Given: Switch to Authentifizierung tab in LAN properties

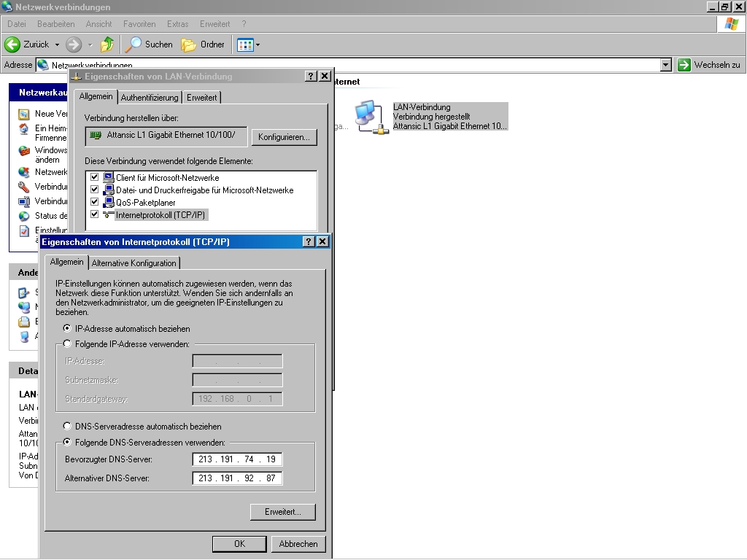Looking at the screenshot, I should (150, 98).
